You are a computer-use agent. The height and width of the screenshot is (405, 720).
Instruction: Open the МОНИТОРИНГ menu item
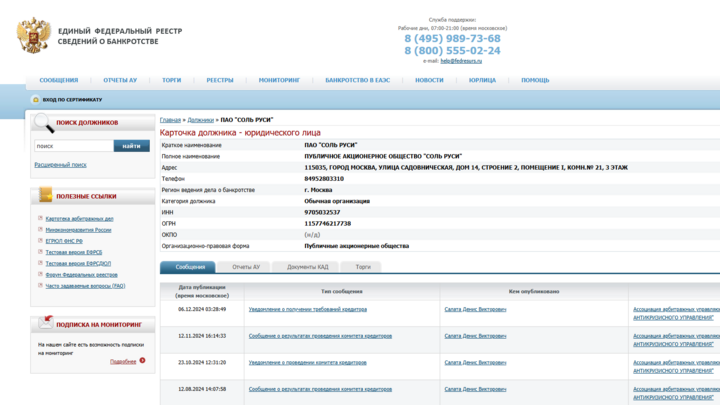click(x=279, y=80)
